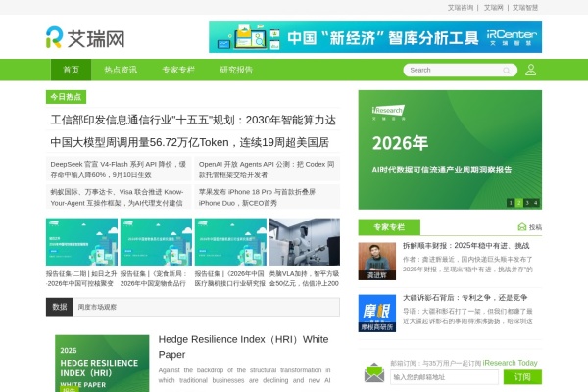Click 顺丰财报 article summary text
Viewport: 588px width, 392px height.
[x=467, y=265]
